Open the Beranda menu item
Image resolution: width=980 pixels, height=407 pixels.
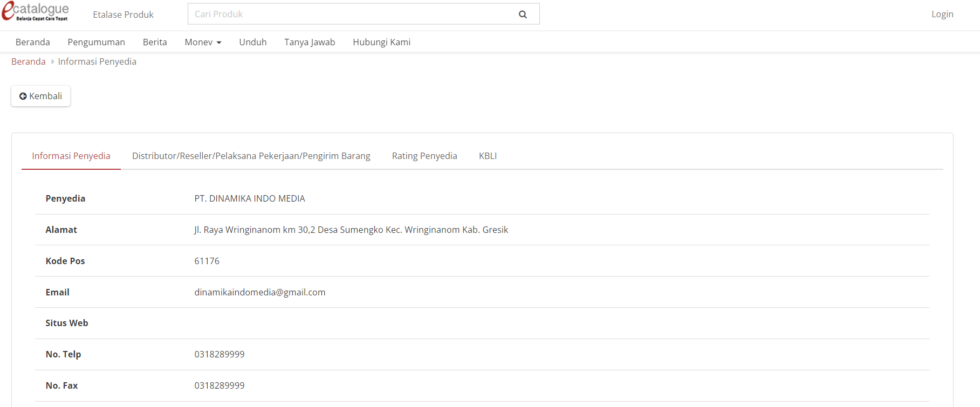coord(33,42)
